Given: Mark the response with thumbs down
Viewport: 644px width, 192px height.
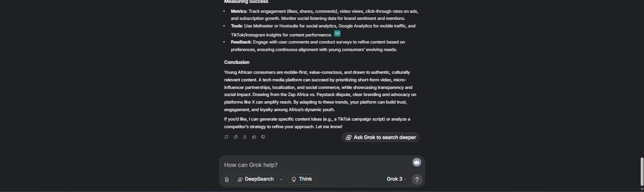Looking at the screenshot, I should click(263, 137).
